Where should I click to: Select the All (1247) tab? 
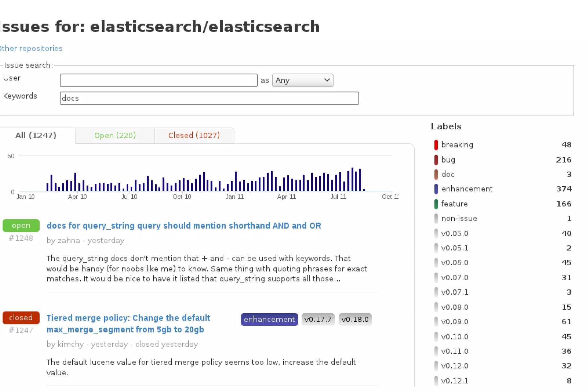(x=36, y=135)
